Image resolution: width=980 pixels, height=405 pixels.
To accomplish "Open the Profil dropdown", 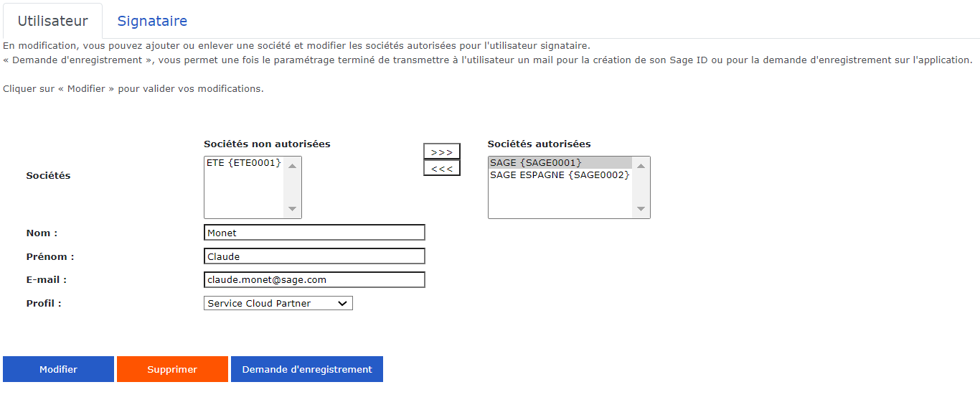I will click(x=278, y=304).
